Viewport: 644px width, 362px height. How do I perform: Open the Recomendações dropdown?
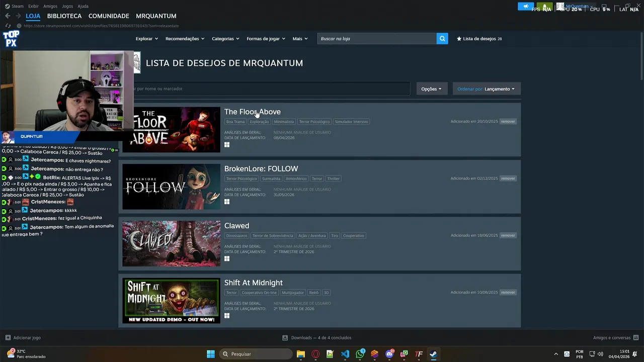coord(185,39)
